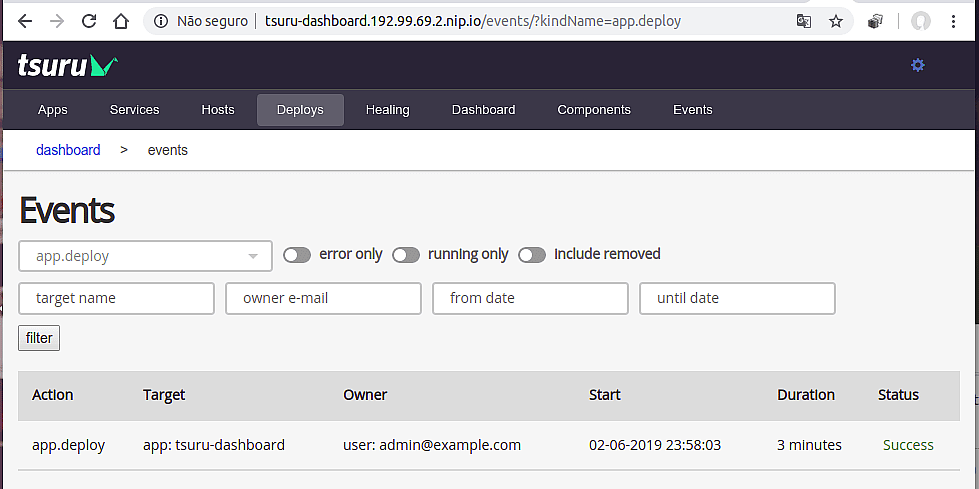
Task: Click the target name input field
Action: tap(117, 299)
